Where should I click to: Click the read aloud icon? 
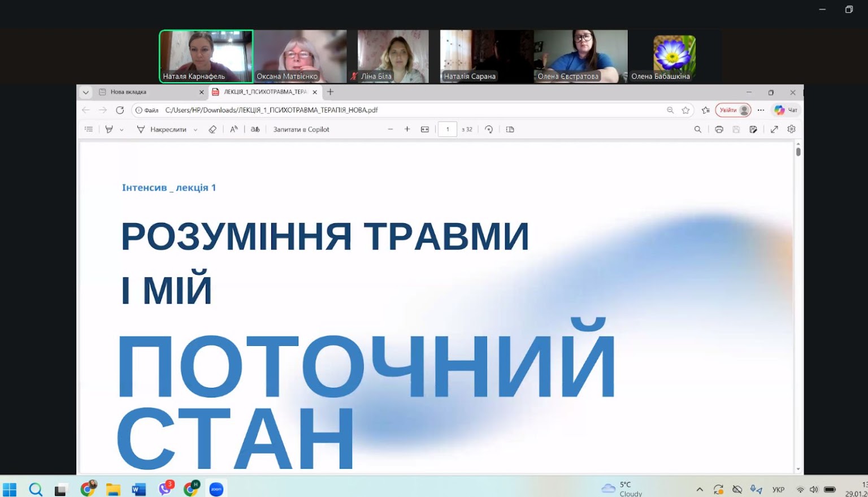tap(234, 129)
